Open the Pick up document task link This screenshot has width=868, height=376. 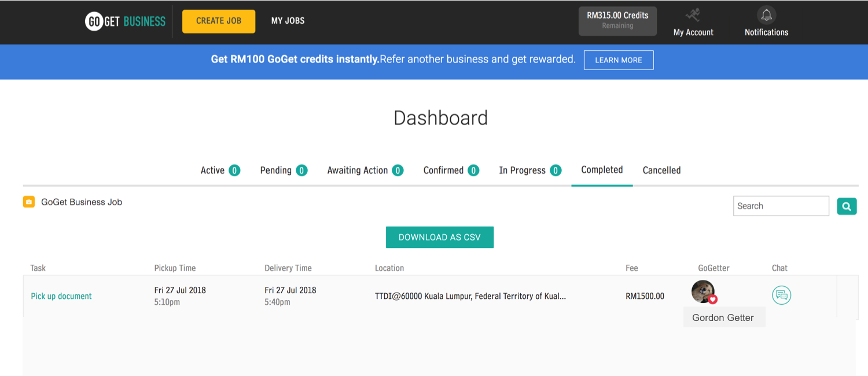pos(61,296)
